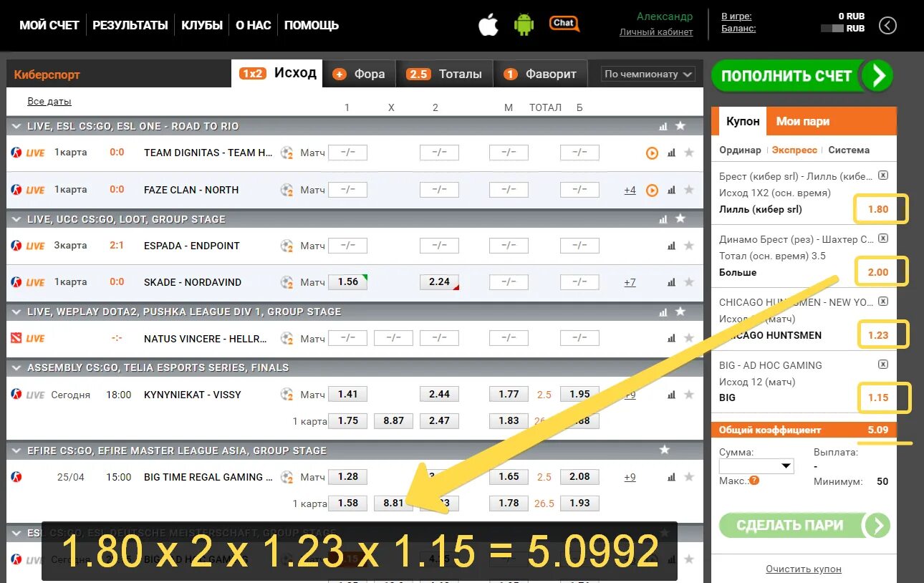The width and height of the screenshot is (924, 583).
Task: Open Личный кабинет link
Action: coord(656,32)
